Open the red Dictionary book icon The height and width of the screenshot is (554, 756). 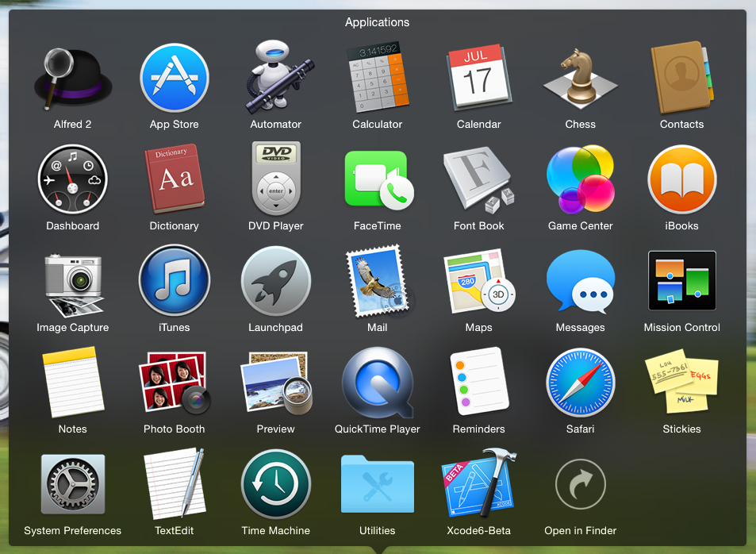coord(174,179)
